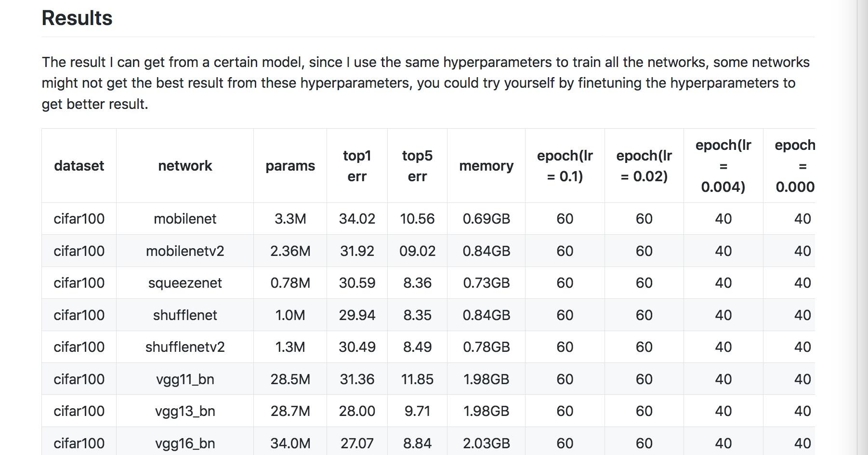Select the mobilenetv2 network cell

(185, 251)
